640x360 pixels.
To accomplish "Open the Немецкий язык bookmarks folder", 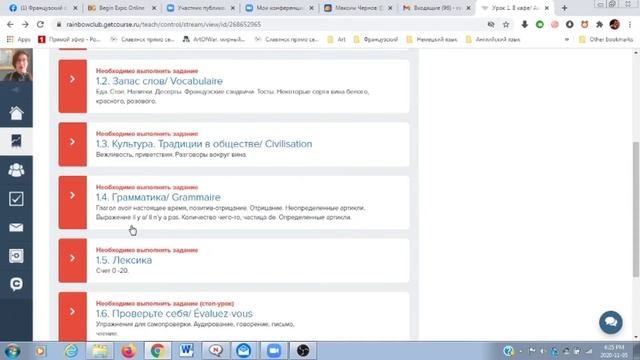I will (x=432, y=40).
